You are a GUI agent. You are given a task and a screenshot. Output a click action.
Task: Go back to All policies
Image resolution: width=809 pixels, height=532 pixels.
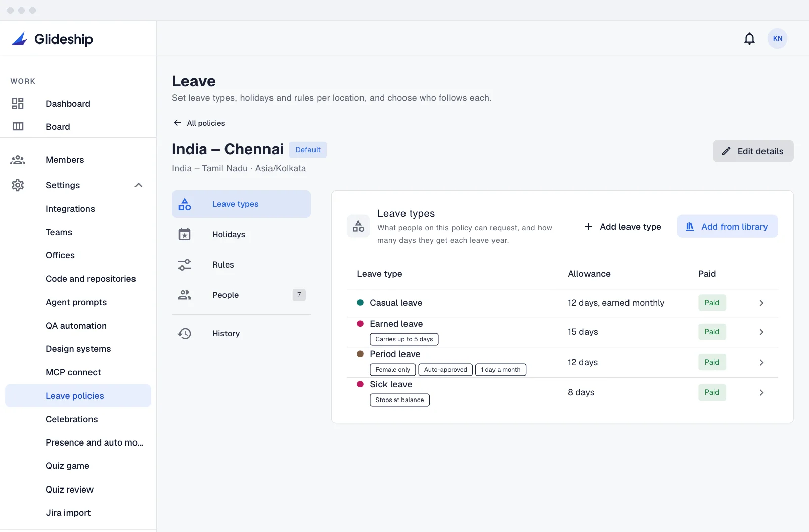199,123
